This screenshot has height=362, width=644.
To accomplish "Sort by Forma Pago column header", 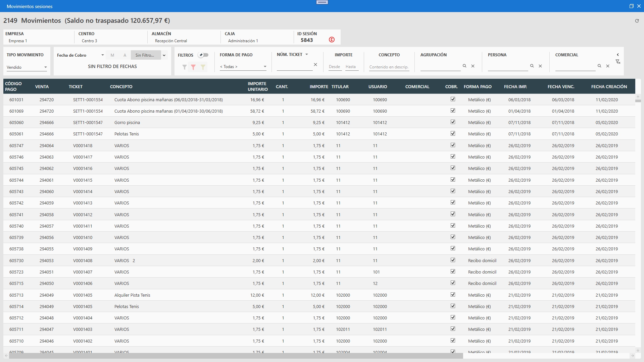I will tap(478, 86).
